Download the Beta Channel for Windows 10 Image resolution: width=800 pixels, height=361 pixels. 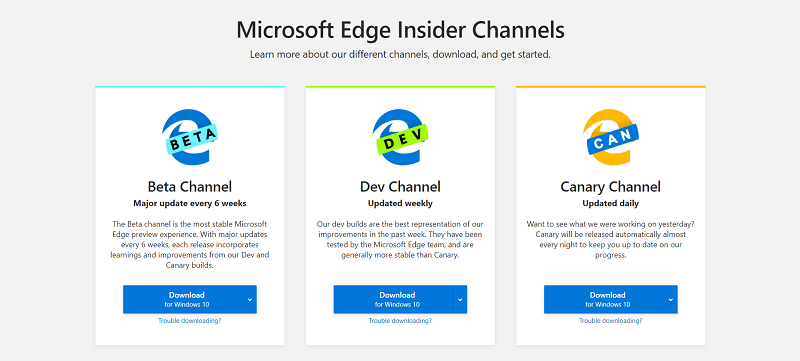(183, 299)
